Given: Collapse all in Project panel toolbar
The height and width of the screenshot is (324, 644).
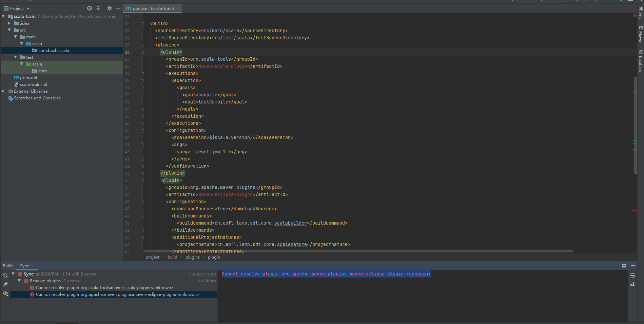Looking at the screenshot, I should 98,8.
